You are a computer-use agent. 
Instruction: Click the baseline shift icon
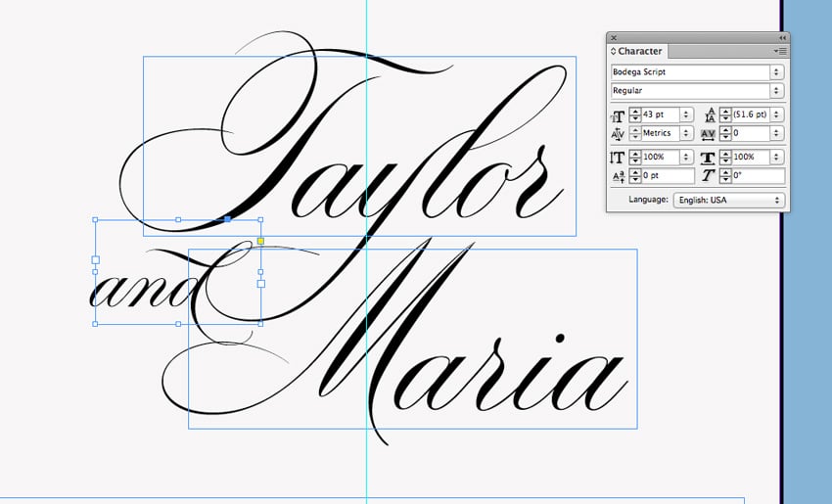tap(619, 177)
